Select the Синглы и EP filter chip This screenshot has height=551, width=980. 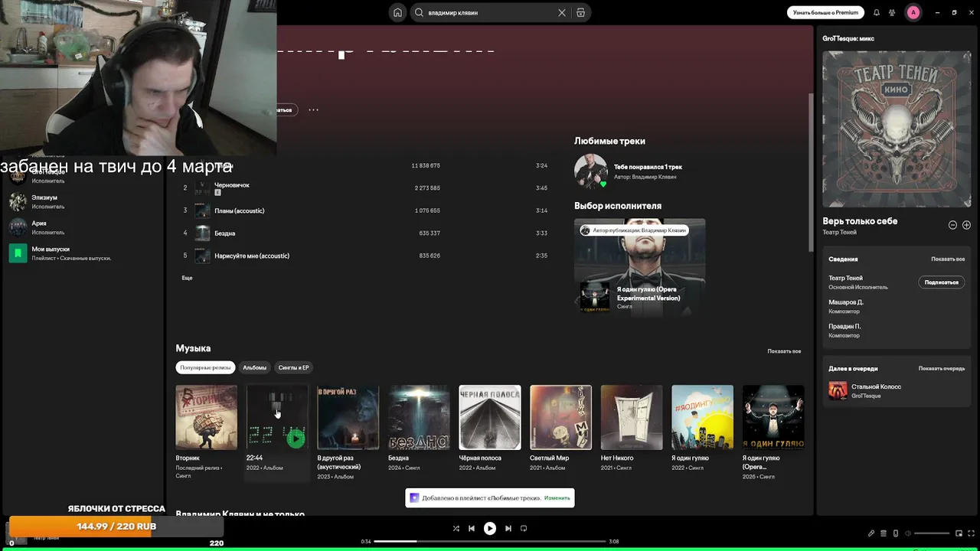click(x=293, y=367)
